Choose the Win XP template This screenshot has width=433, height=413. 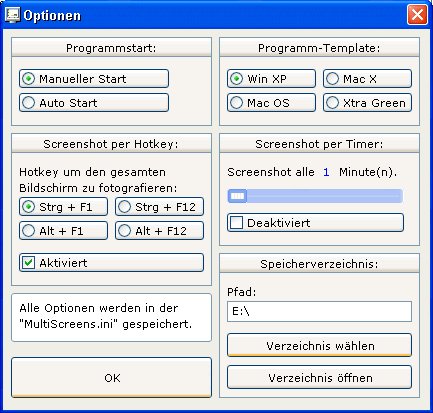click(271, 79)
